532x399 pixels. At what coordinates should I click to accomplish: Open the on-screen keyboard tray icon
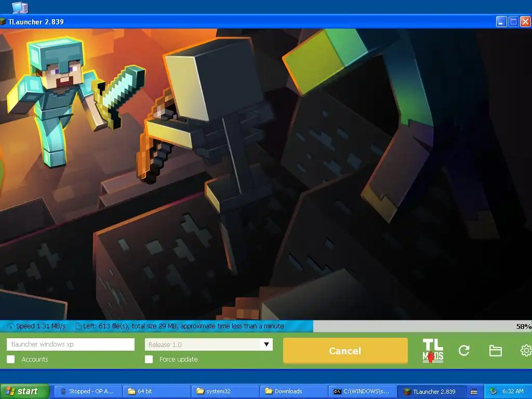(474, 392)
